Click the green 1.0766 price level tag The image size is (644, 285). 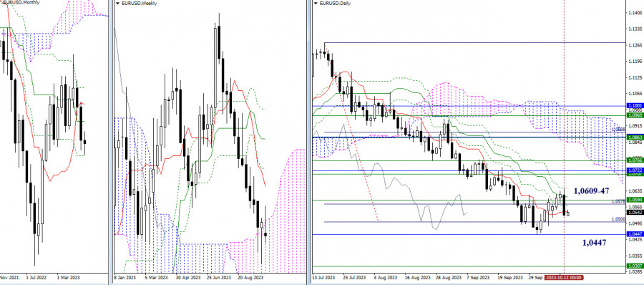pyautogui.click(x=635, y=160)
